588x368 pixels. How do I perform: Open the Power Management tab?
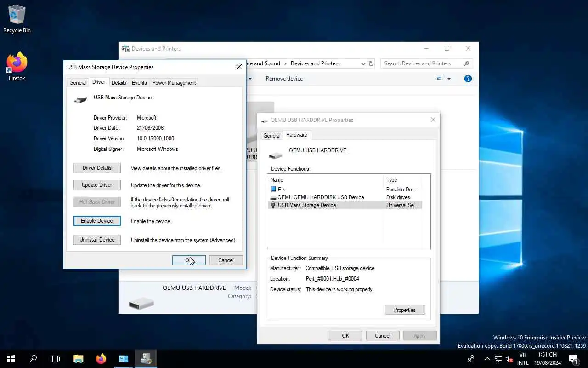(174, 83)
